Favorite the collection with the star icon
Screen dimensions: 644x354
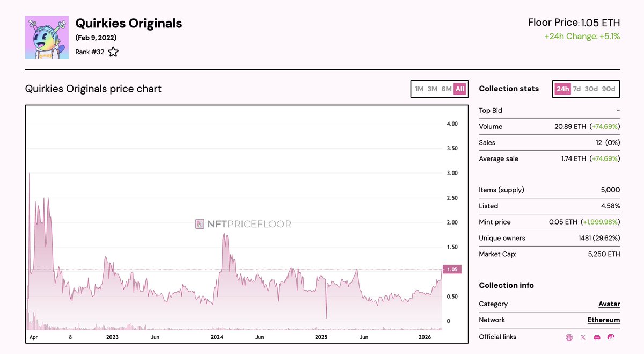pyautogui.click(x=113, y=52)
